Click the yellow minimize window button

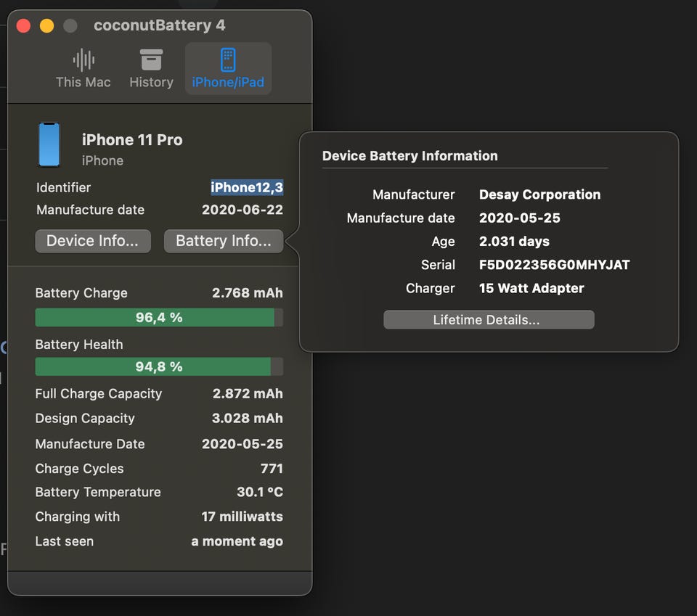46,26
